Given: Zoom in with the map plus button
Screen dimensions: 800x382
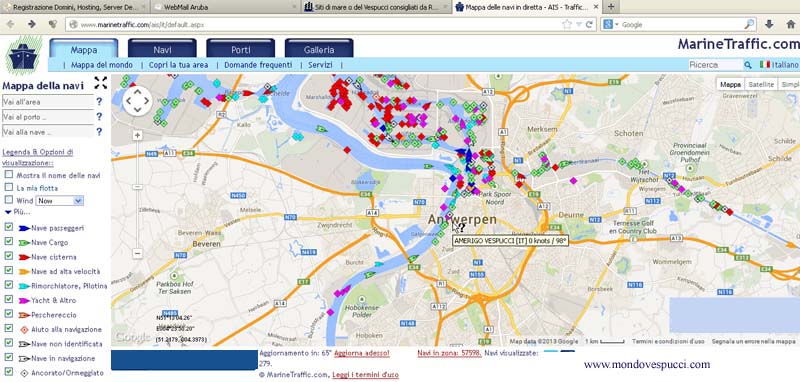Looking at the screenshot, I should [137, 135].
